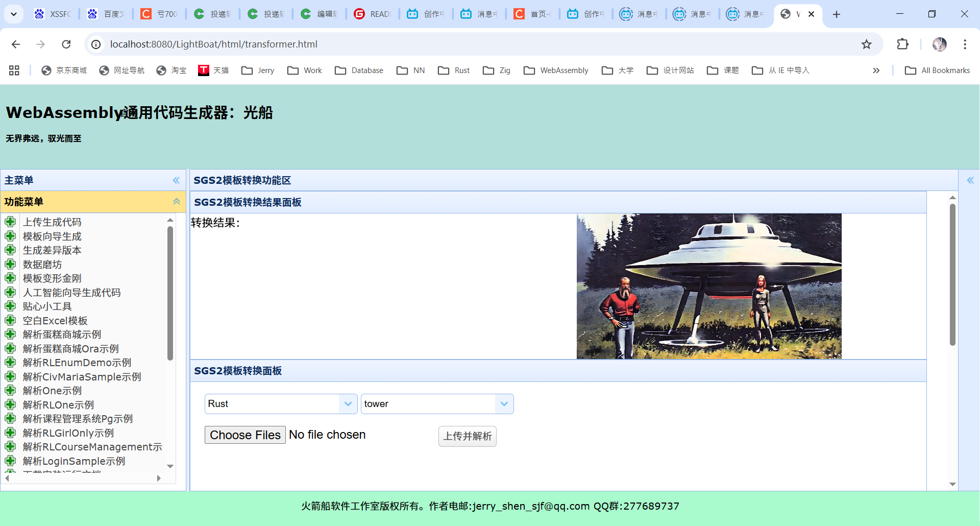This screenshot has width=980, height=526.
Task: Open the browser extensions puzzle icon
Action: click(902, 44)
